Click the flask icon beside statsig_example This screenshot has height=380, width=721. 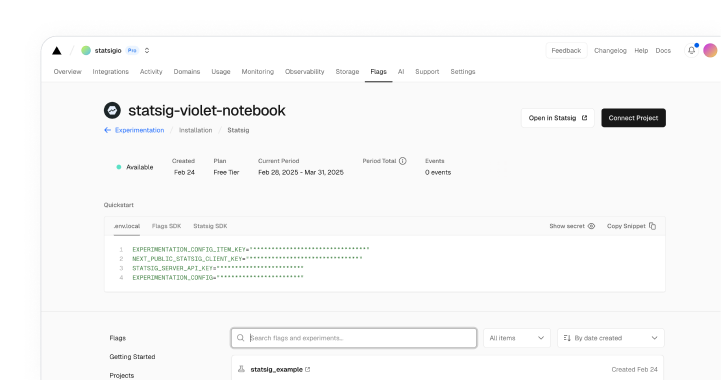pos(241,369)
